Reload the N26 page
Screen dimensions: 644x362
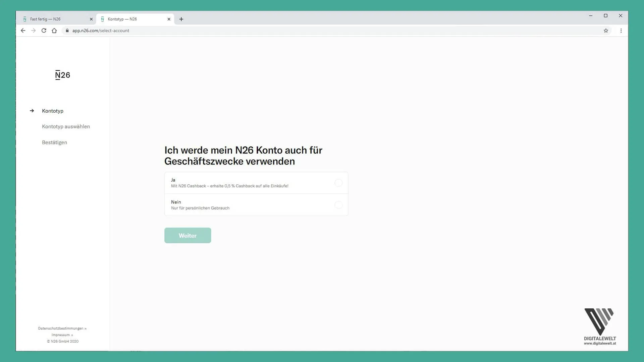point(44,31)
